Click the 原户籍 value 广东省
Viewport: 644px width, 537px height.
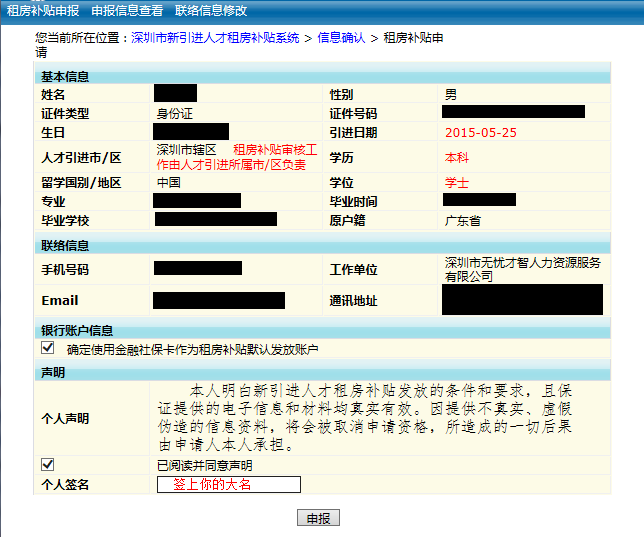click(x=463, y=220)
